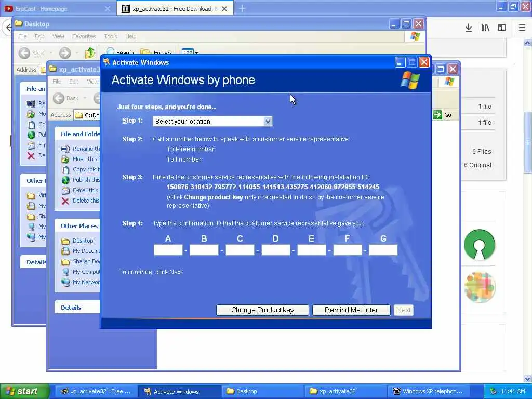Click Copy this file task icon

point(65,169)
